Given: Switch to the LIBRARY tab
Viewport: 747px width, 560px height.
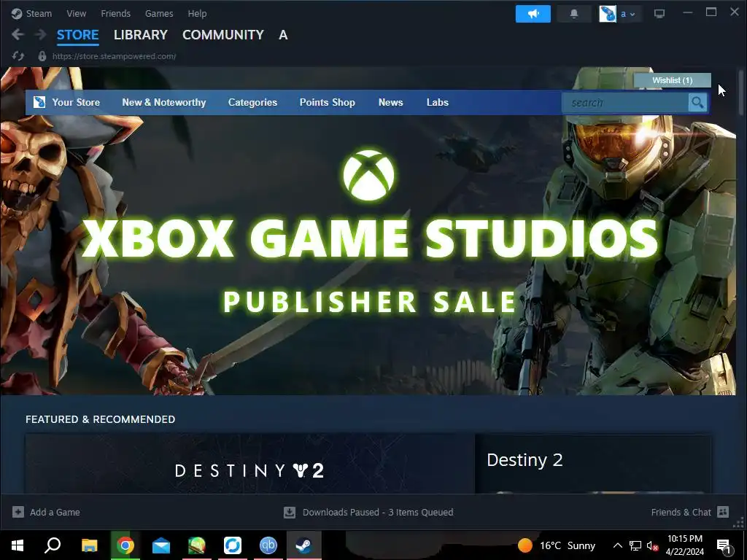Looking at the screenshot, I should pyautogui.click(x=141, y=35).
